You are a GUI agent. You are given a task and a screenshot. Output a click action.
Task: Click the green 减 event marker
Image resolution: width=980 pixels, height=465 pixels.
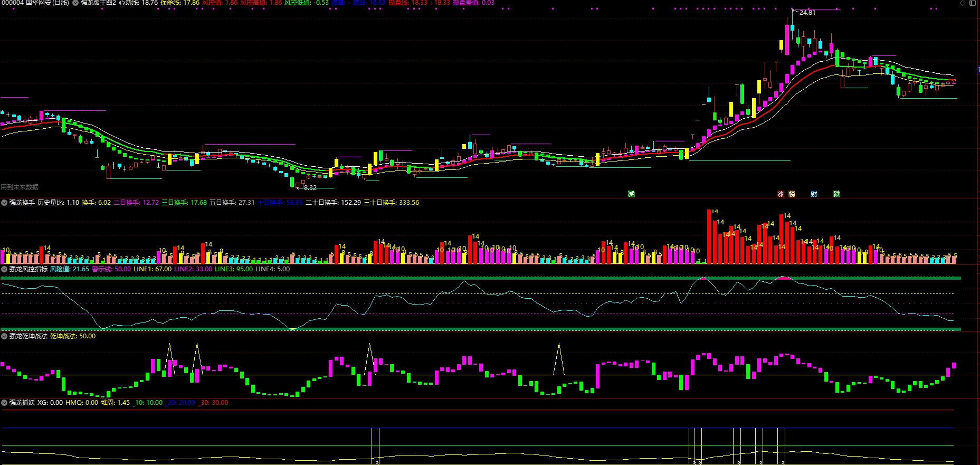click(631, 194)
